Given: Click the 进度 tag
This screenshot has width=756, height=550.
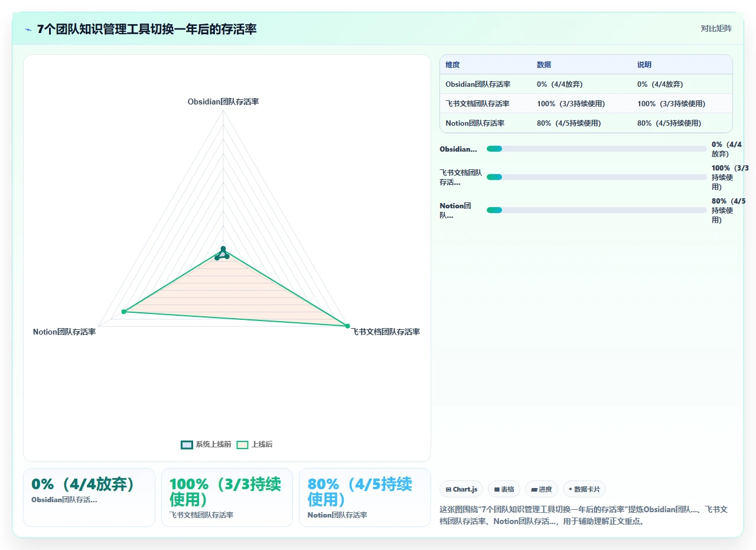Looking at the screenshot, I should coord(542,489).
